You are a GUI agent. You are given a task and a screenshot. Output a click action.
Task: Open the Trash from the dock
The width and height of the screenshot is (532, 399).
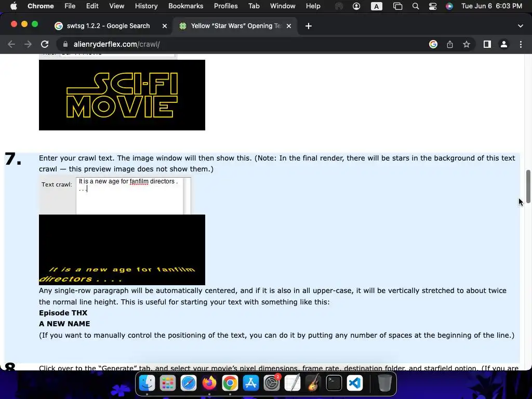click(x=385, y=383)
